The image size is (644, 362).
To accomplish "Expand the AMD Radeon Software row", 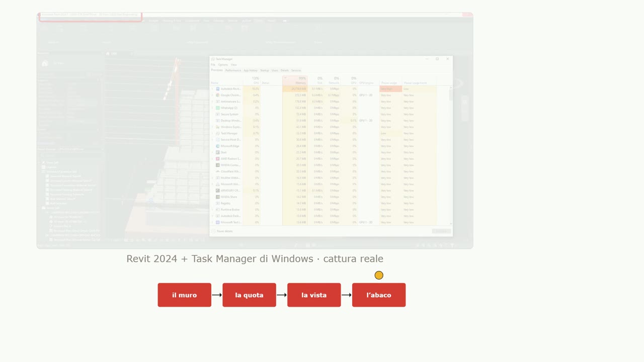I will [x=212, y=158].
